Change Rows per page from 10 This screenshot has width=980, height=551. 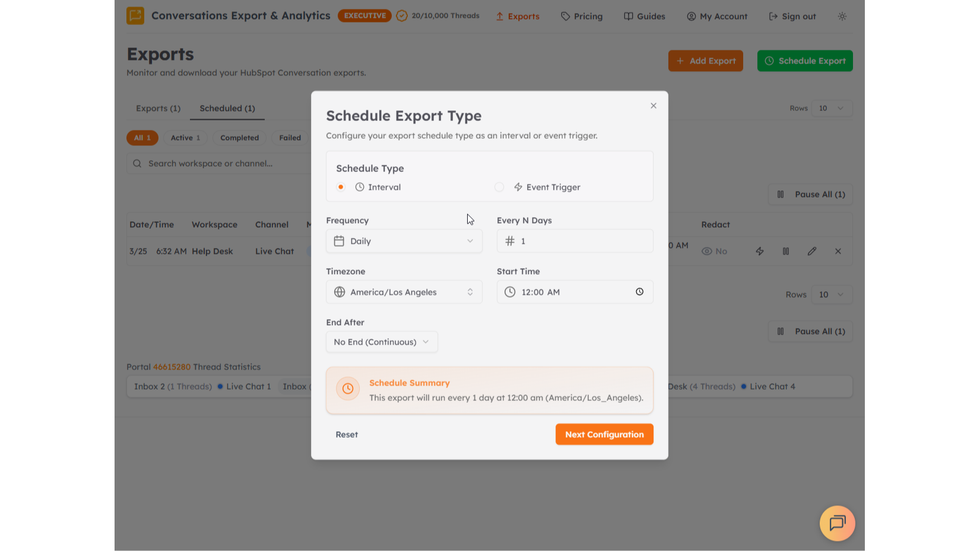point(831,109)
